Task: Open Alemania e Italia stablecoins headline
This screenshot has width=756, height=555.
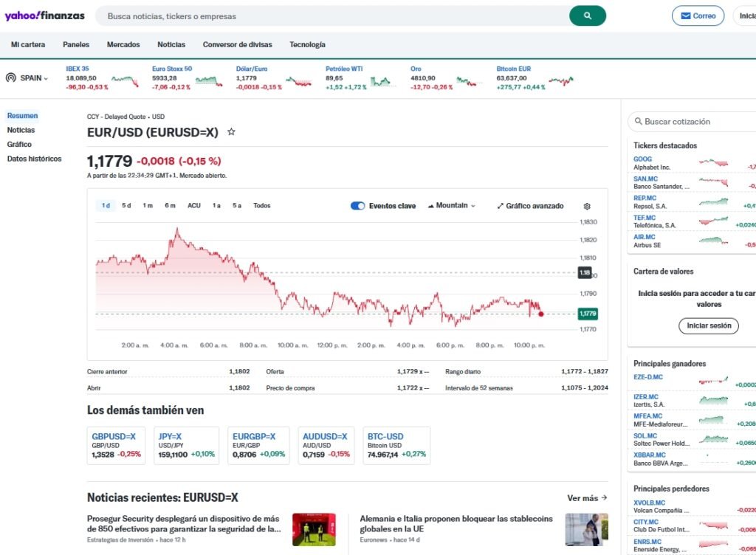Action: (x=456, y=524)
